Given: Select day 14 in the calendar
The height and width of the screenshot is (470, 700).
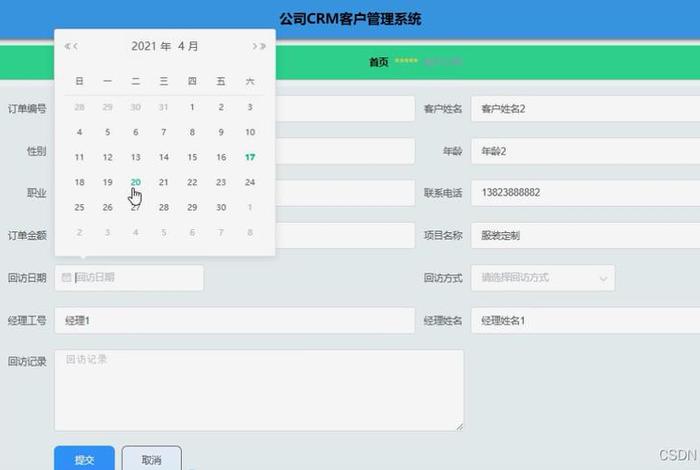Looking at the screenshot, I should point(164,157).
